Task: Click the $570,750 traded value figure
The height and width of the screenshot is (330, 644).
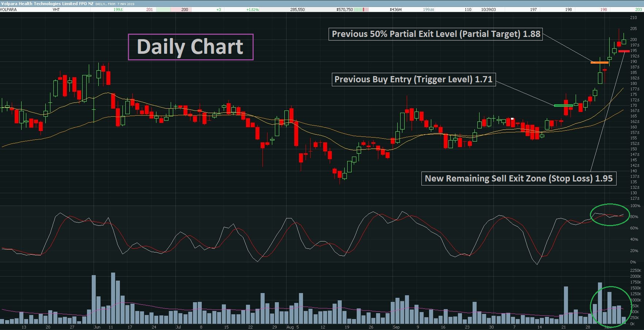Action: pos(344,10)
